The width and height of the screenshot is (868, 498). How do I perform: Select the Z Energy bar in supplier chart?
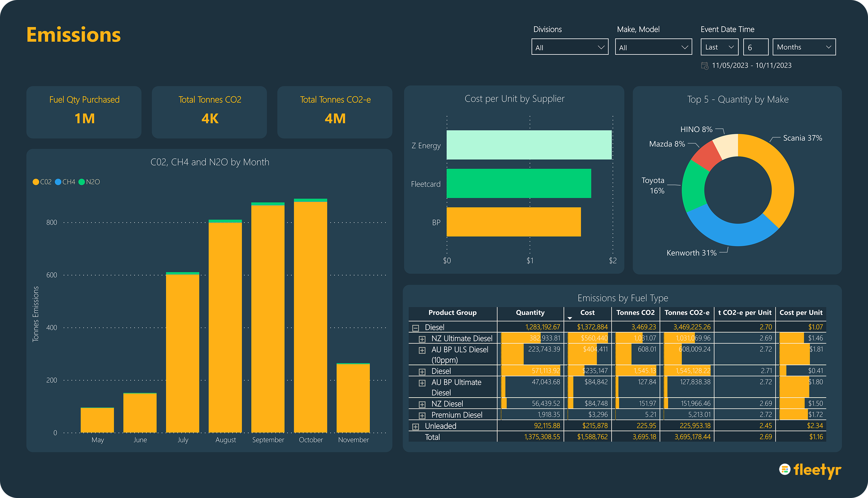(529, 145)
